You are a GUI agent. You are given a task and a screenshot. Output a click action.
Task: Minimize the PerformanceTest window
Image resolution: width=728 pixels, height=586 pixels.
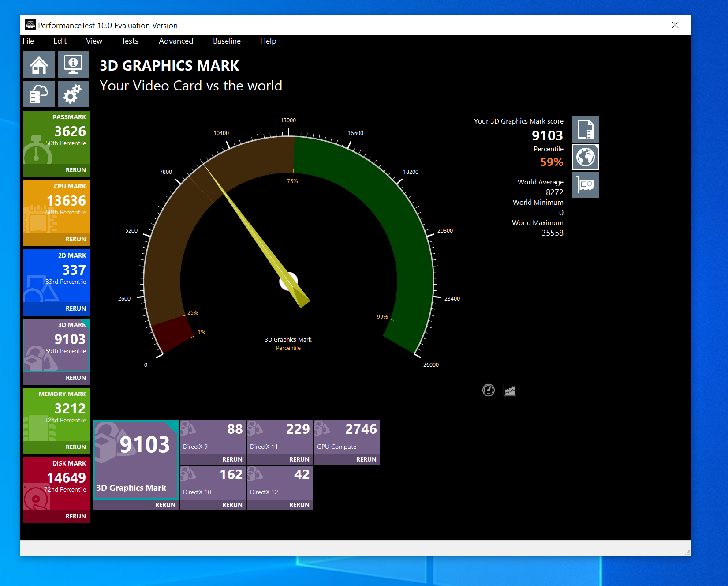(x=613, y=25)
